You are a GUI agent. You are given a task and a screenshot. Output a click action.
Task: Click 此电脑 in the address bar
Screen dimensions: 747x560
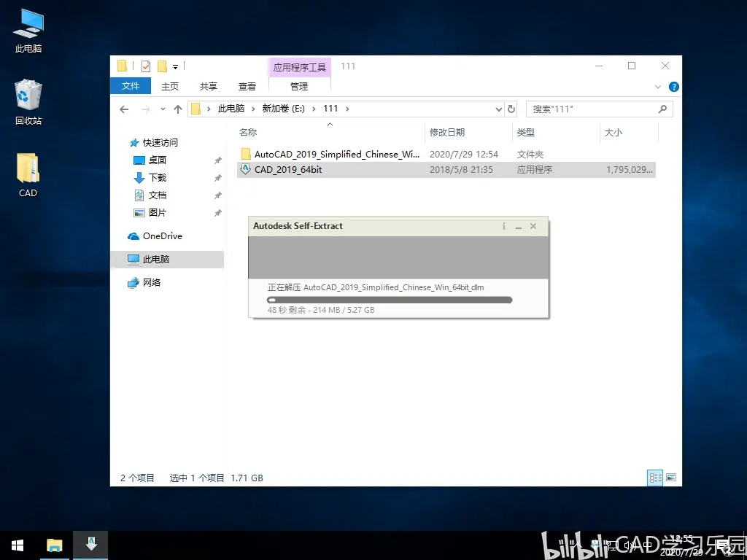[231, 109]
